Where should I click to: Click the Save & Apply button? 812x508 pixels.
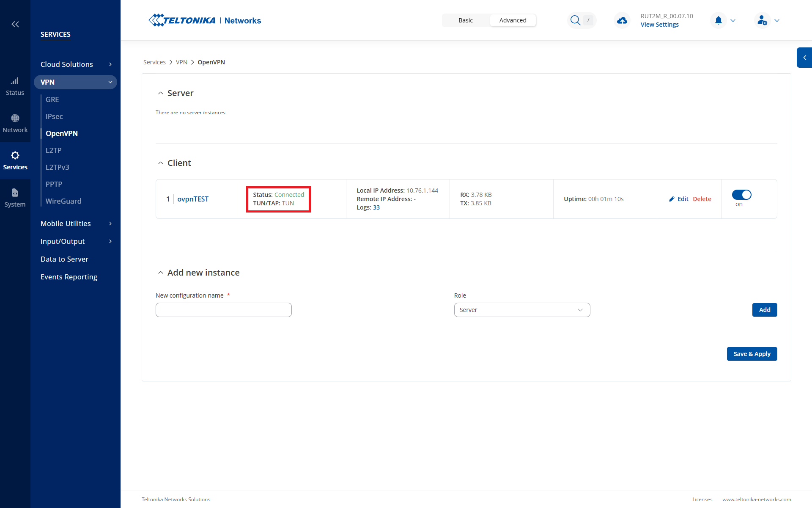752,354
